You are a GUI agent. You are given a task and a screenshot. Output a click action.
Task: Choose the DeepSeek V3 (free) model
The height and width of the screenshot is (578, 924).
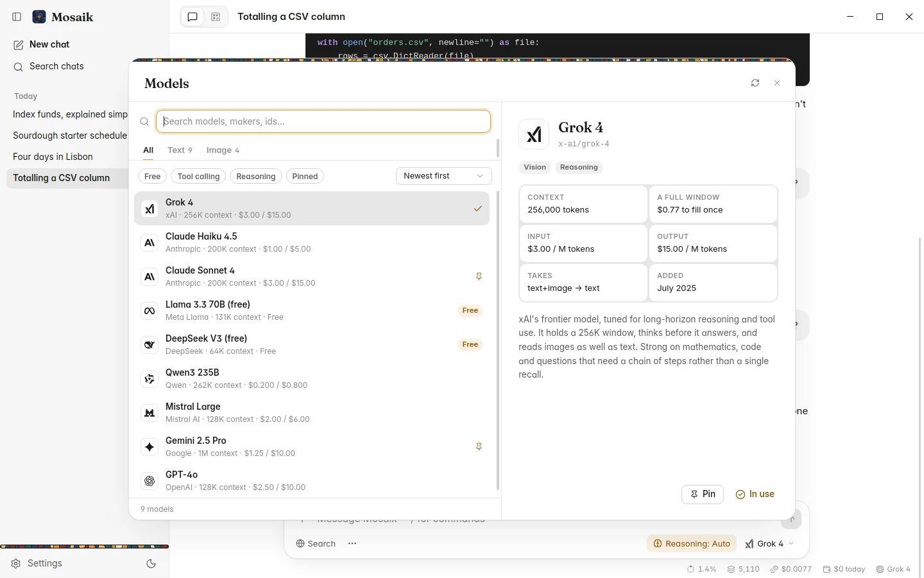pos(312,344)
